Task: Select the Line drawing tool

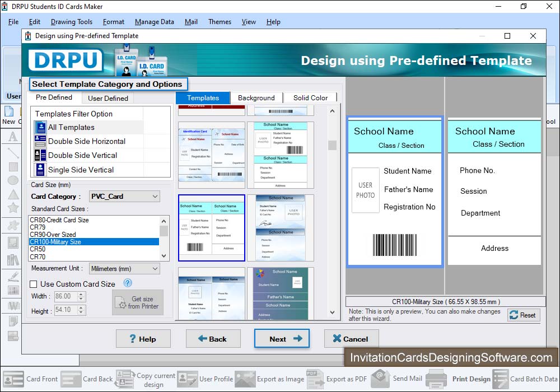Action: coord(13,153)
